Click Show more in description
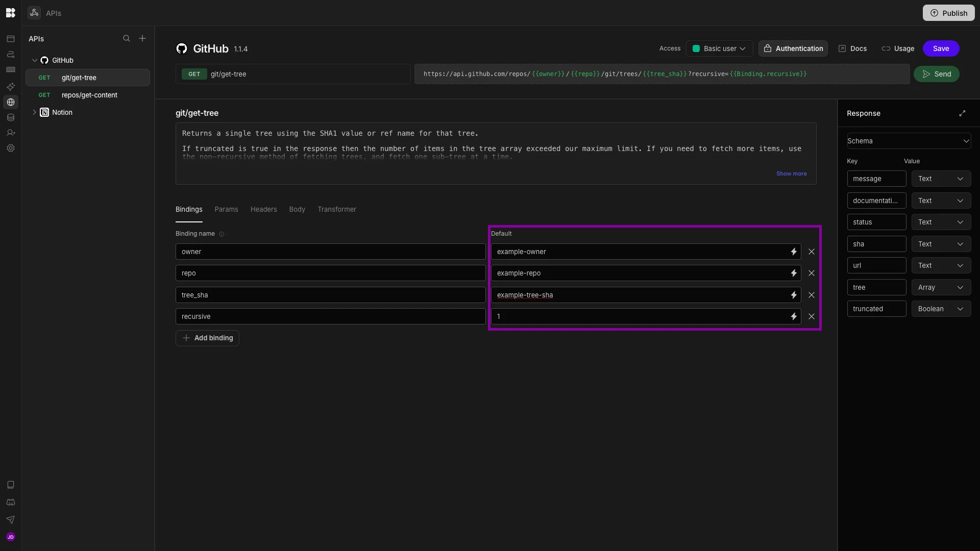The width and height of the screenshot is (980, 551). coord(791,173)
